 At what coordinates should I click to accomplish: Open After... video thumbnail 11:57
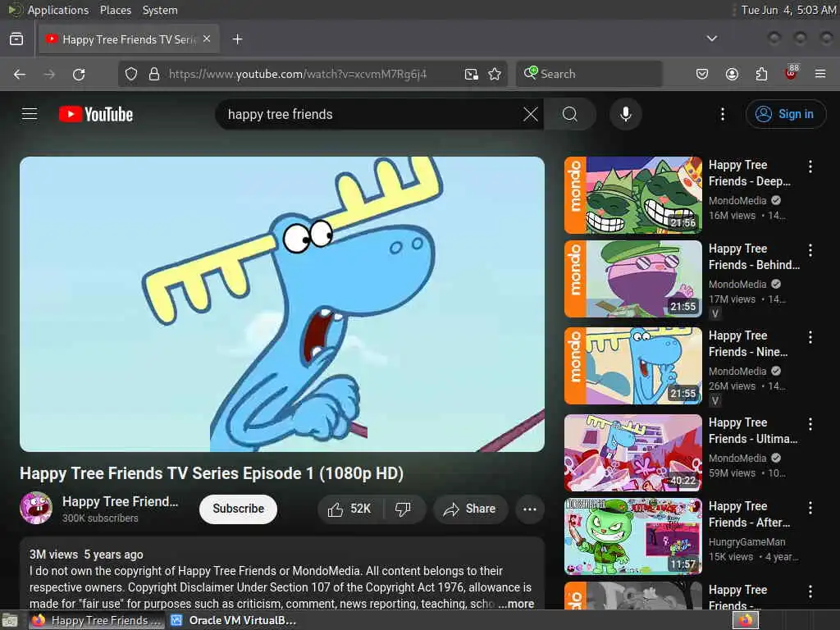632,536
